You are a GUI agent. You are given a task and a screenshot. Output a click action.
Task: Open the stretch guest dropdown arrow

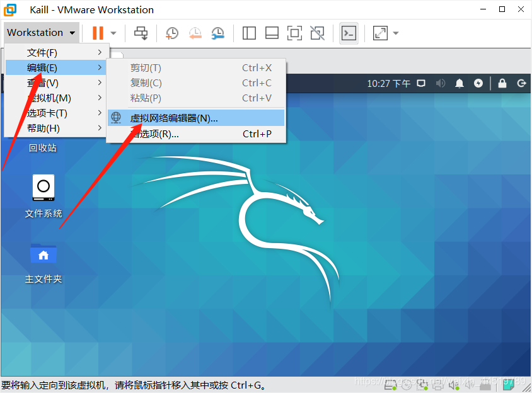coord(396,33)
